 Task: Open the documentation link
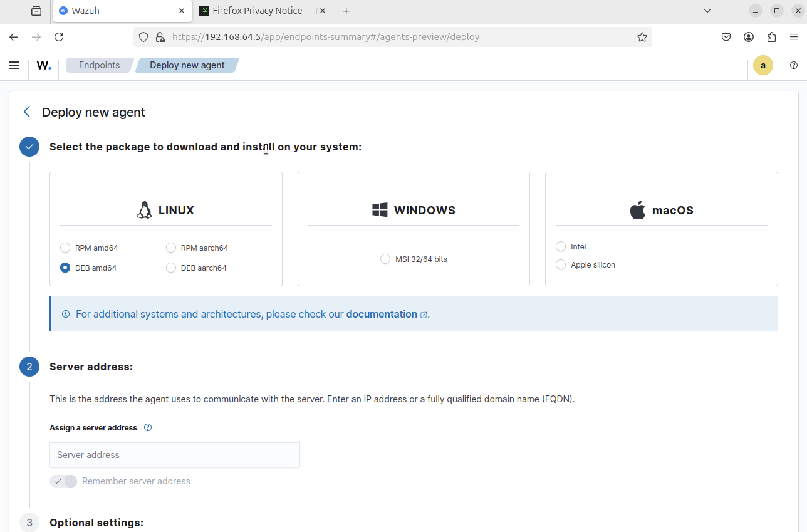(x=382, y=314)
